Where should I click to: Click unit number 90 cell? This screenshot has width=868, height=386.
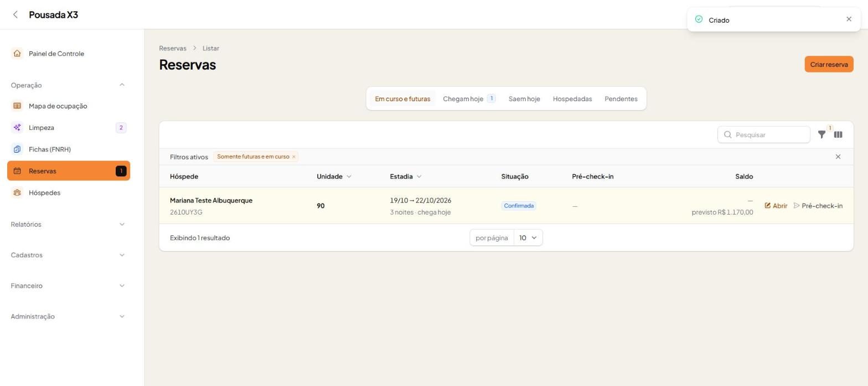pos(321,206)
